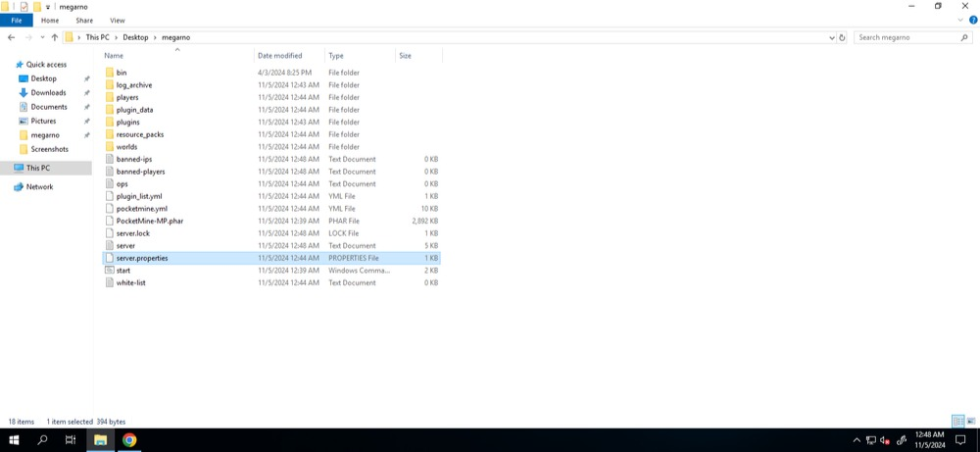Open Task View on the taskbar

tap(71, 440)
